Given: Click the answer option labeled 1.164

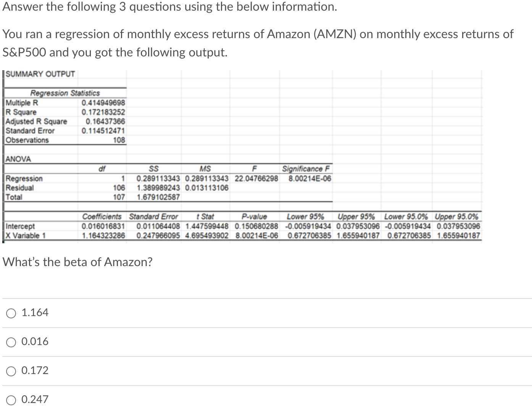Looking at the screenshot, I should coord(34,313).
